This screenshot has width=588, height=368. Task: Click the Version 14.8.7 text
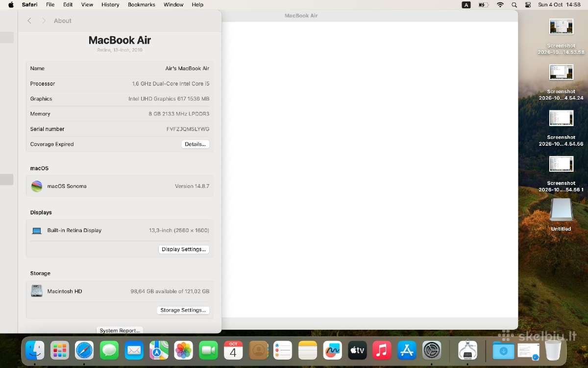(x=192, y=186)
